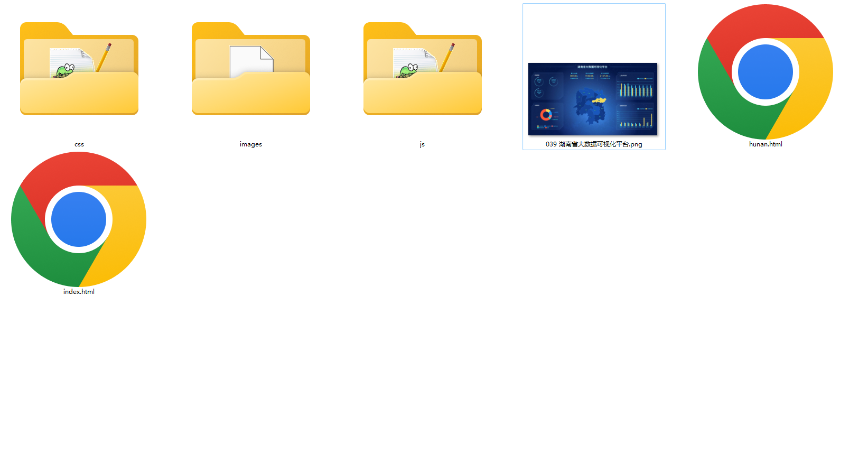Click the "index.html" file name
Viewport: 868px width, 462px height.
pos(79,292)
